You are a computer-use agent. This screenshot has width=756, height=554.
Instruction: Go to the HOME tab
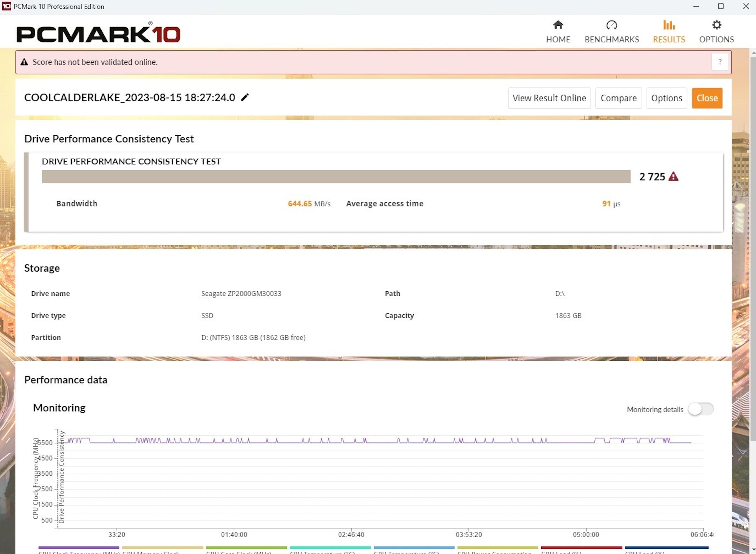(558, 32)
